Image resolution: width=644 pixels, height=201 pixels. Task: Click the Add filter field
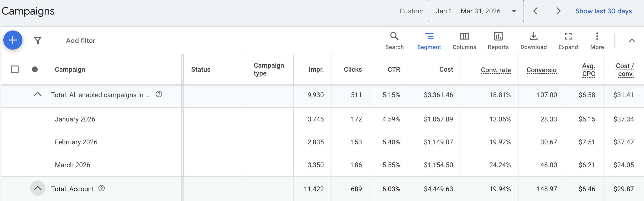tap(81, 40)
